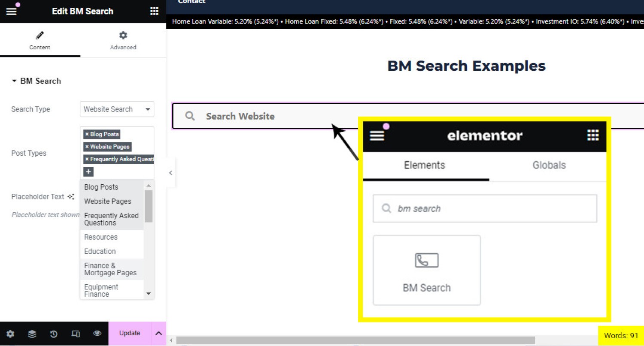Select Resources from the post types list

pyautogui.click(x=101, y=237)
